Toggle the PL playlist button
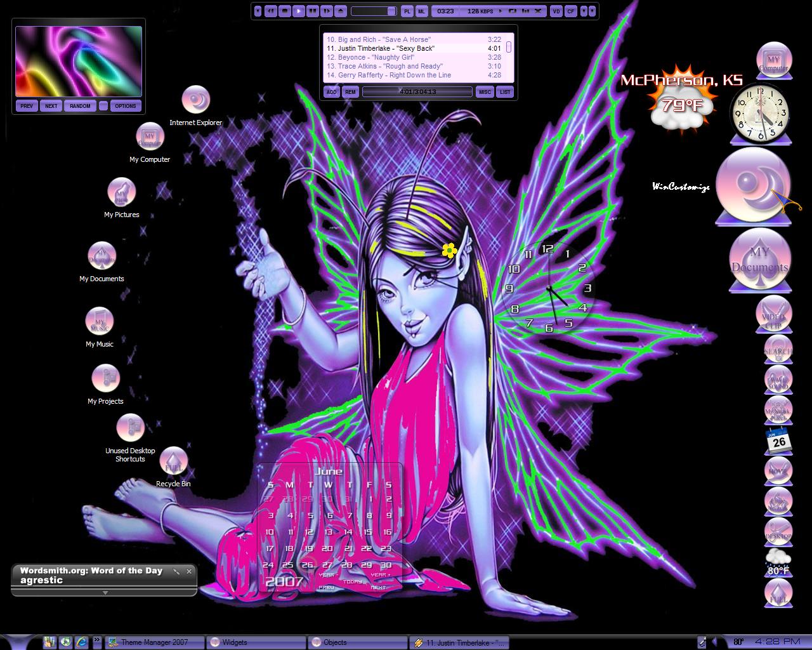This screenshot has height=650, width=812. 407,11
